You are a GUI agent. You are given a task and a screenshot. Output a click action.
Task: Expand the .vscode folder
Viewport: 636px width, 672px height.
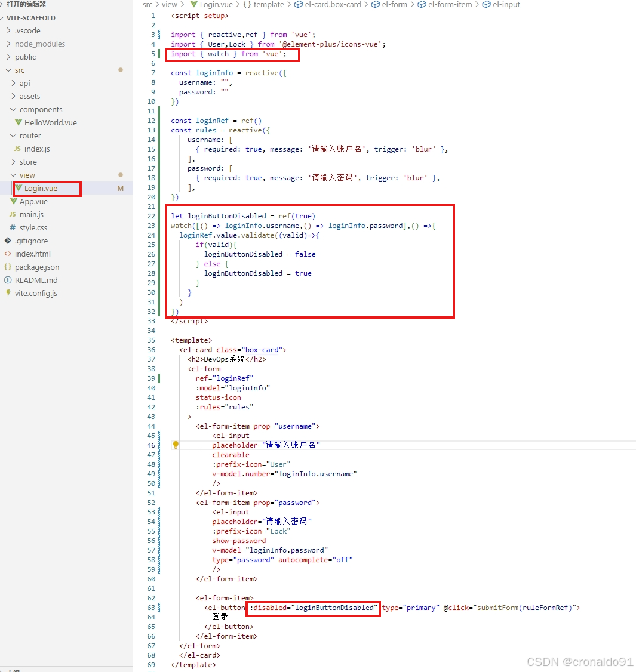pos(8,30)
